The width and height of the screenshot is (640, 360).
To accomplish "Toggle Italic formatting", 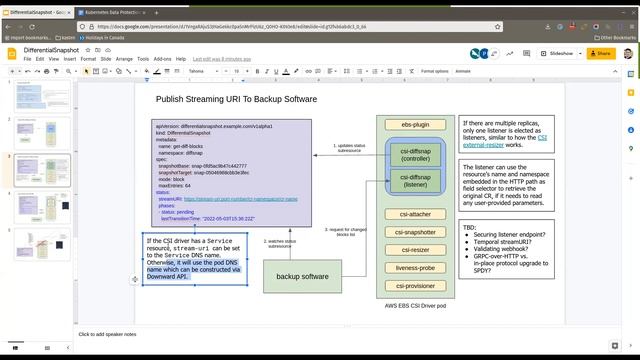I will click(267, 71).
